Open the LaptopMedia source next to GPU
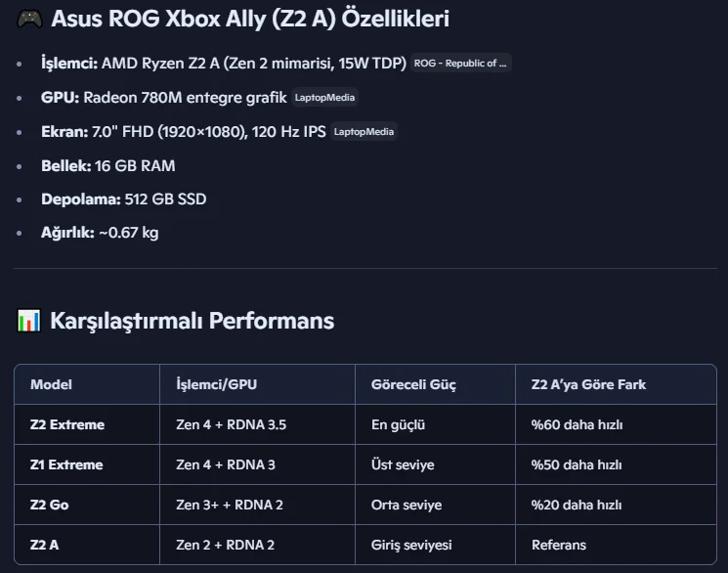 click(324, 98)
